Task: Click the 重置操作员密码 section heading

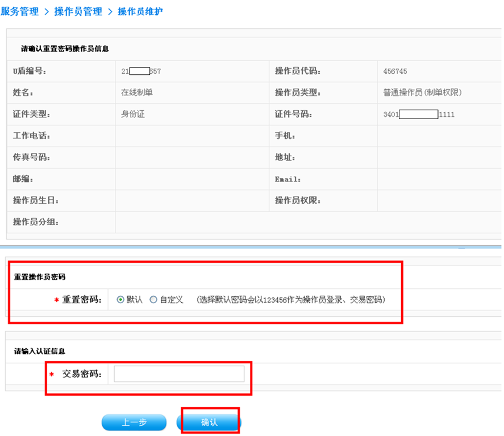Action: click(40, 277)
